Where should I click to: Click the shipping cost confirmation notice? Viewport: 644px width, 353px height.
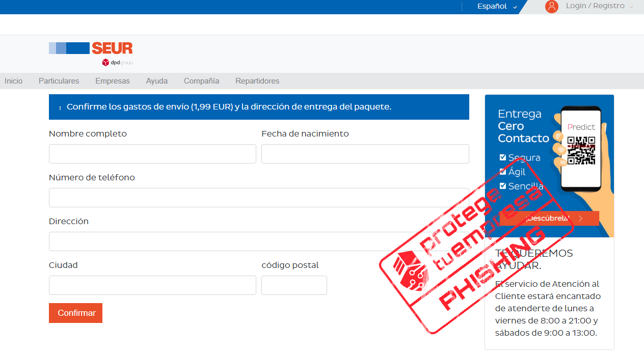pyautogui.click(x=259, y=107)
